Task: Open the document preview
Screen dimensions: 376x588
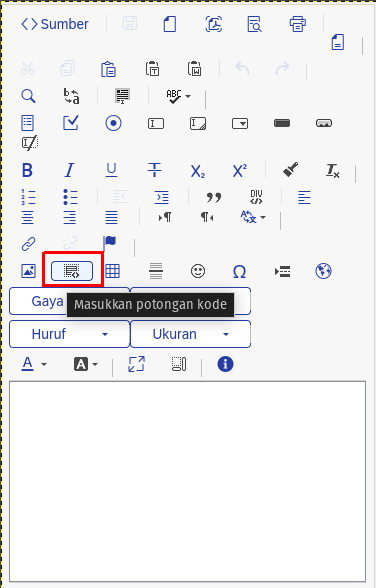Action: coord(255,24)
